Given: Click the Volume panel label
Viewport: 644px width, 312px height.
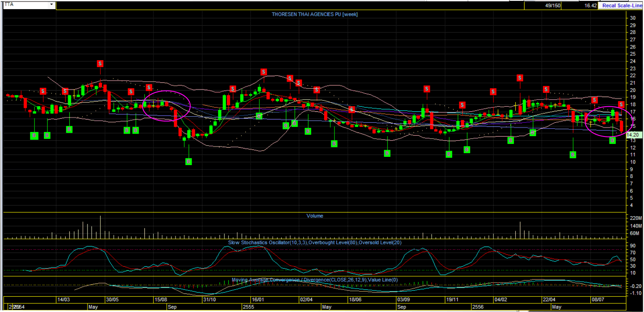Looking at the screenshot, I should point(315,216).
